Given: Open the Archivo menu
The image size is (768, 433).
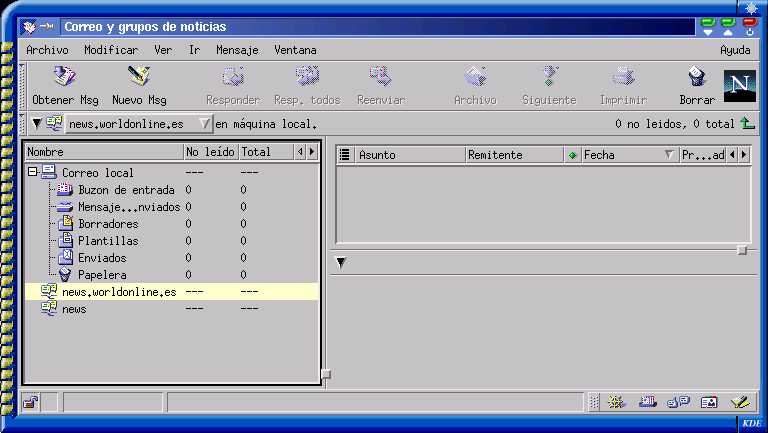Looking at the screenshot, I should pyautogui.click(x=47, y=50).
